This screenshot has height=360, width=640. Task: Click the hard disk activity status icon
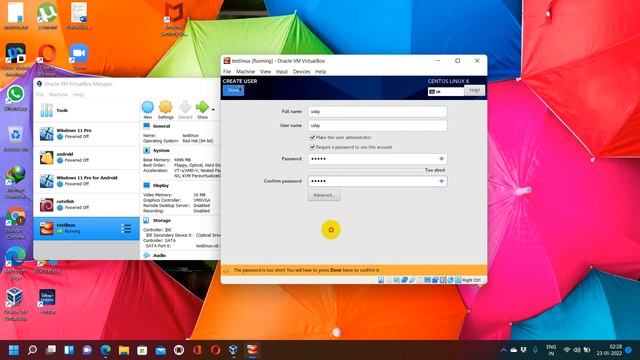(x=381, y=280)
